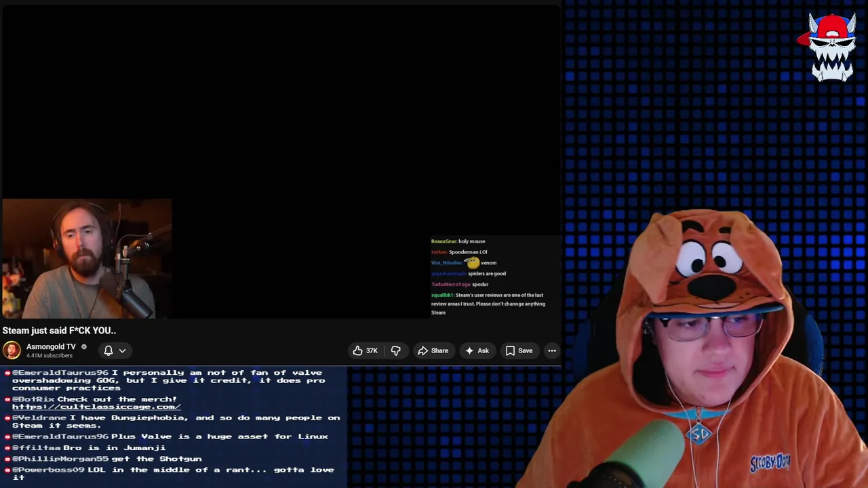Click the streamer webcam inset in the video
This screenshot has width=868, height=488.
coord(86,258)
